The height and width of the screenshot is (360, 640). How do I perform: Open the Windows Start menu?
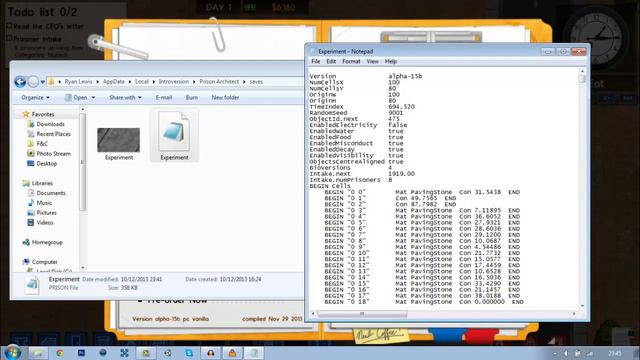[x=12, y=352]
